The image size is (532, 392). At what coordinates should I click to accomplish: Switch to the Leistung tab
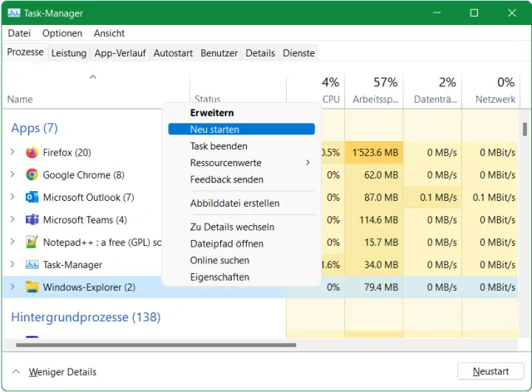coord(68,53)
